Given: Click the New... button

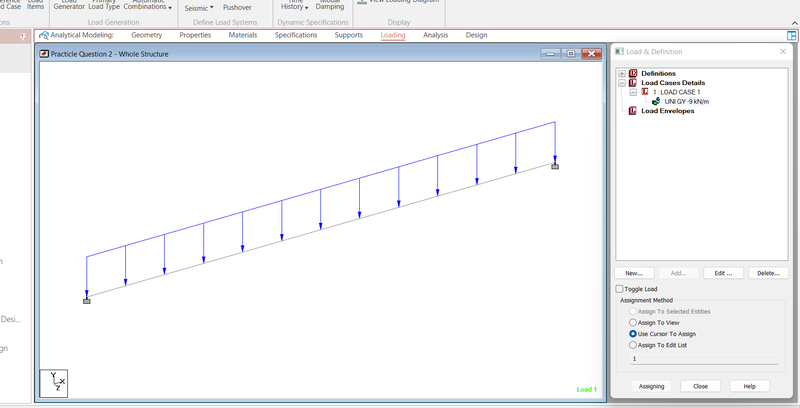Looking at the screenshot, I should click(x=634, y=273).
